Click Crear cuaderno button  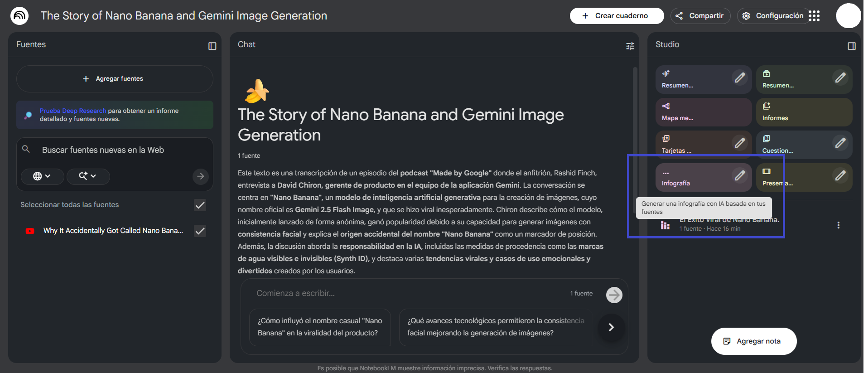pos(616,16)
